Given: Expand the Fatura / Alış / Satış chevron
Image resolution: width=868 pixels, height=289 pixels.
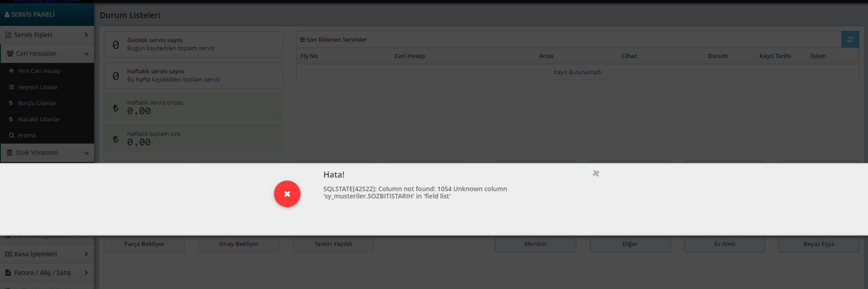Looking at the screenshot, I should pyautogui.click(x=86, y=273).
